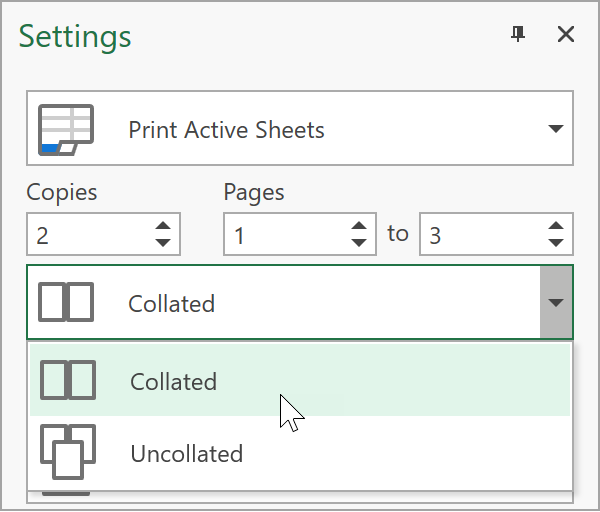
Task: Increment the Pages start value
Action: [359, 227]
